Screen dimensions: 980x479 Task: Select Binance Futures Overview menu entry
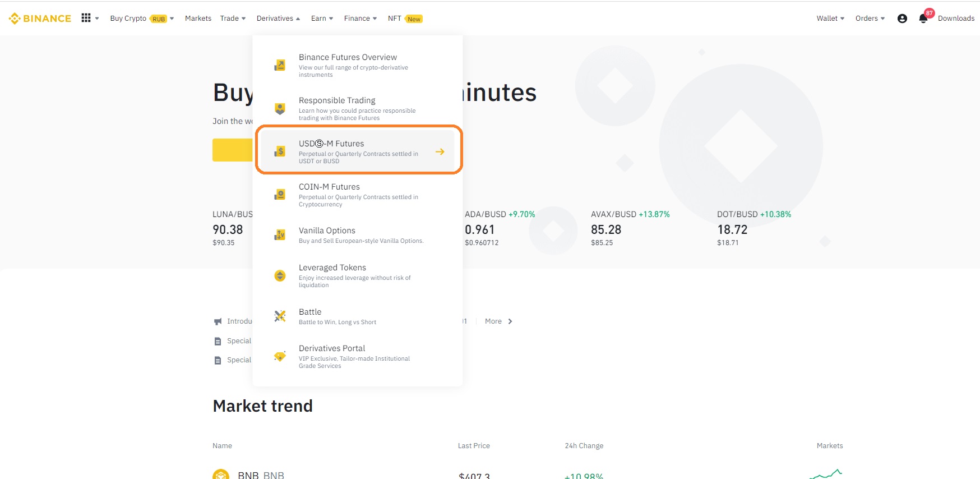(x=358, y=66)
